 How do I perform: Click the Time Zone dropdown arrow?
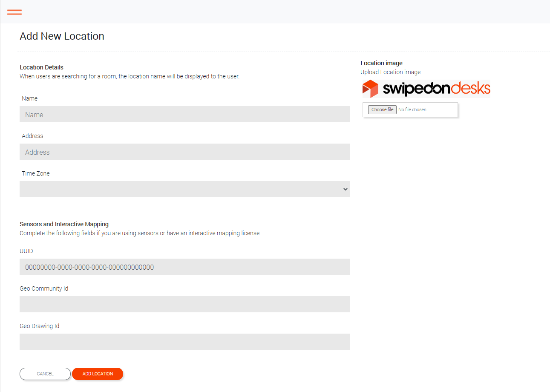(x=345, y=189)
